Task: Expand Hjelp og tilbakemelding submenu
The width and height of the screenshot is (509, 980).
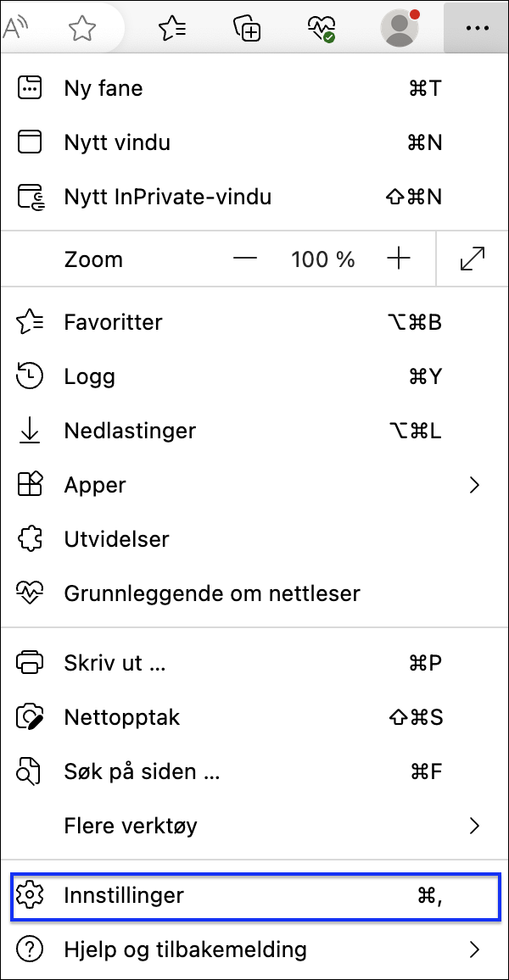Action: click(474, 949)
